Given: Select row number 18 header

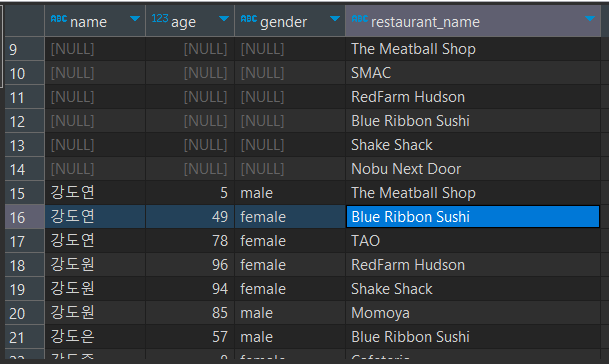Looking at the screenshot, I should [x=24, y=265].
